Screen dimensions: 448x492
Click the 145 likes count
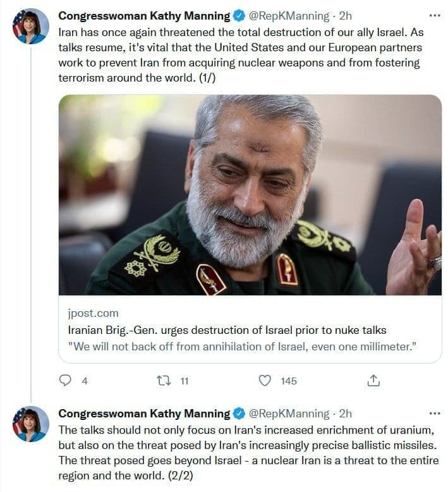pyautogui.click(x=289, y=381)
